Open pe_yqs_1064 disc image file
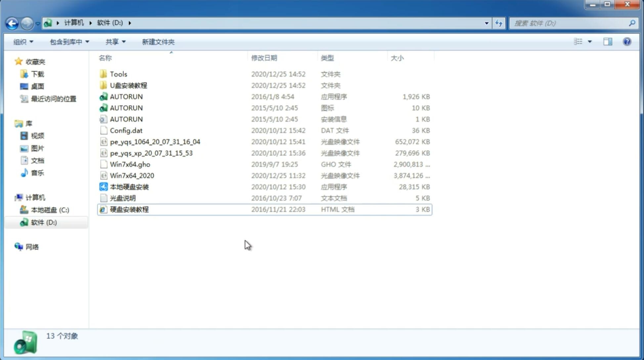This screenshot has height=360, width=644. point(155,142)
